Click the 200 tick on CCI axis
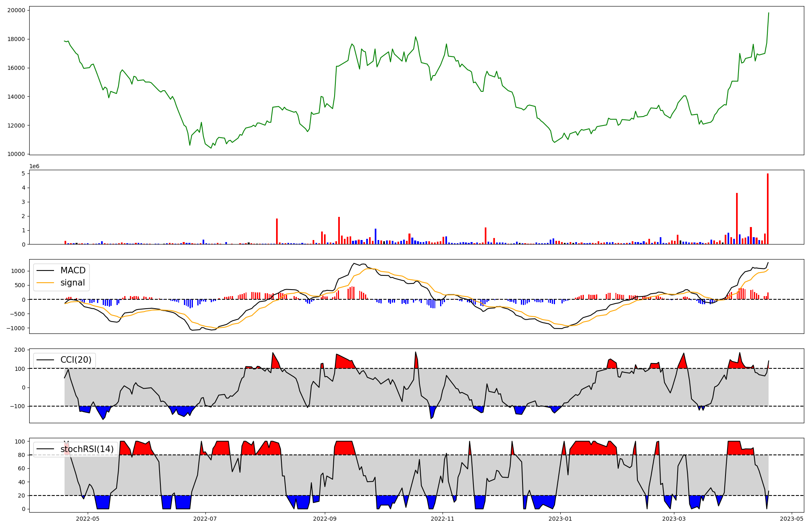Screen dimensions: 812x528 coord(20,350)
